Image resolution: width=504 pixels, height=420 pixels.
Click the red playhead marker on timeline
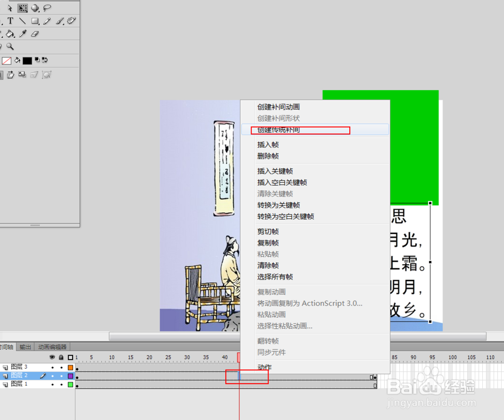click(x=238, y=357)
